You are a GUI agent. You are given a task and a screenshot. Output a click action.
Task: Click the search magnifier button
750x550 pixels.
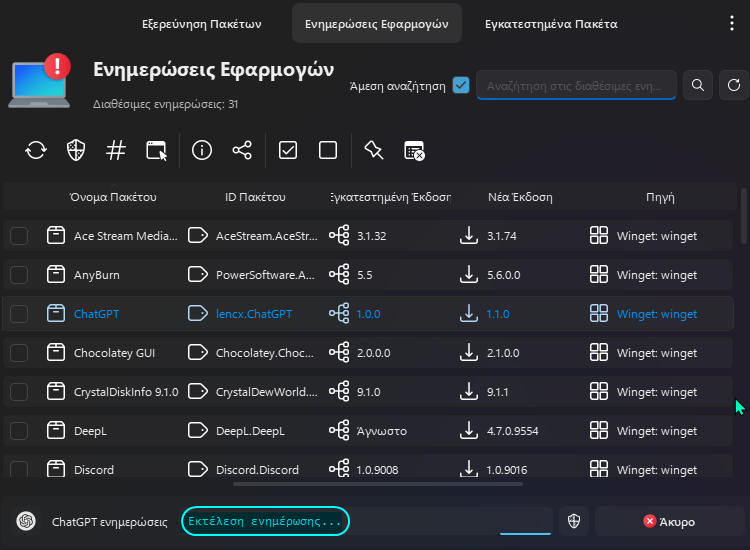(x=698, y=85)
